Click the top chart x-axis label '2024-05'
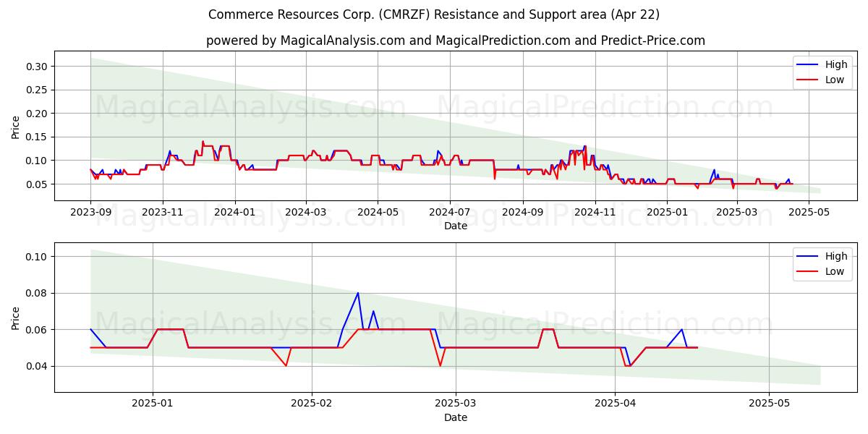 (377, 213)
